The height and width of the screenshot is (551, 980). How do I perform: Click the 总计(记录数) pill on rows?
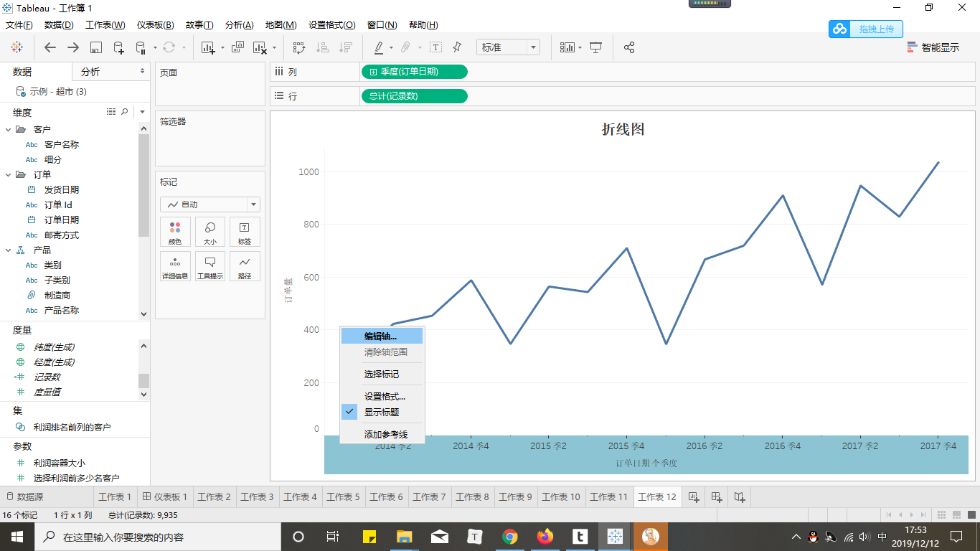click(415, 96)
